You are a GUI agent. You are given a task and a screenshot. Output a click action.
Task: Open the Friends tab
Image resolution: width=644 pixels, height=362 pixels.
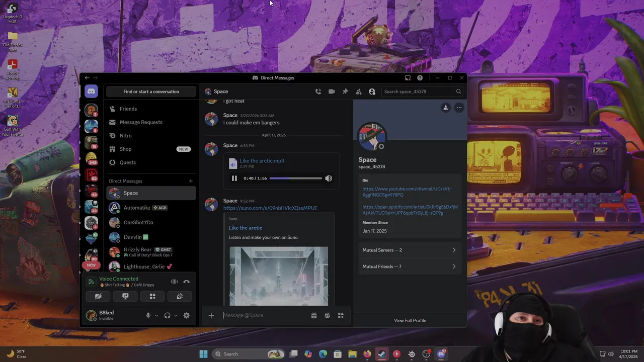pos(151,109)
